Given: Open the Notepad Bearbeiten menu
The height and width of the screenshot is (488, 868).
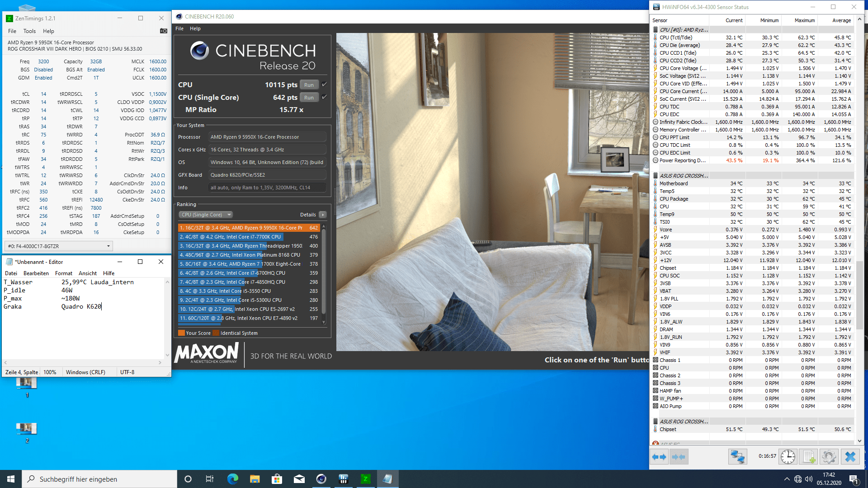Looking at the screenshot, I should [x=36, y=273].
